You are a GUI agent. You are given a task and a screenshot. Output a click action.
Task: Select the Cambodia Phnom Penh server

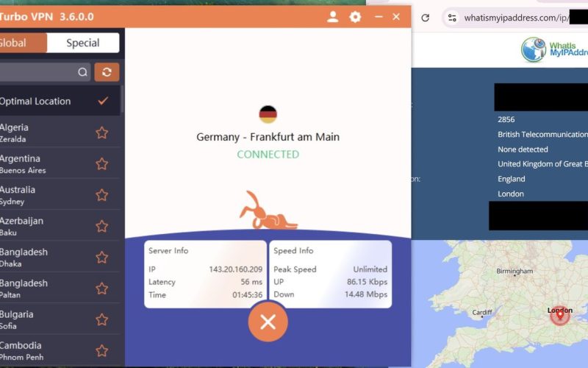(x=60, y=351)
